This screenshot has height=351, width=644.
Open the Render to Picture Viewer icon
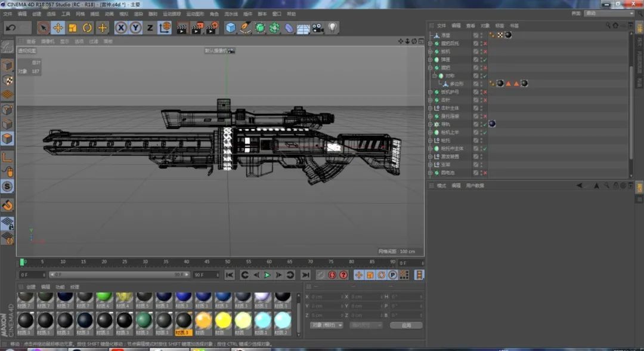(197, 27)
